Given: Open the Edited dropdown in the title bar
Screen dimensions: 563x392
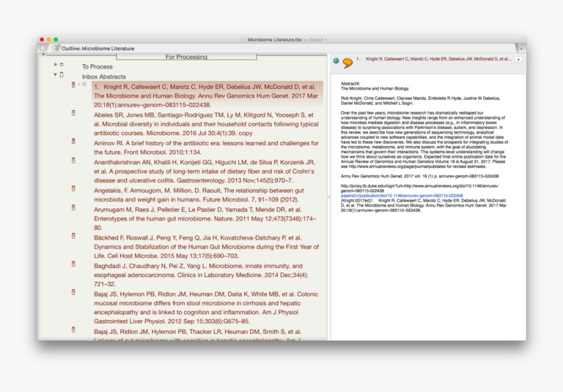Looking at the screenshot, I should pyautogui.click(x=318, y=39).
